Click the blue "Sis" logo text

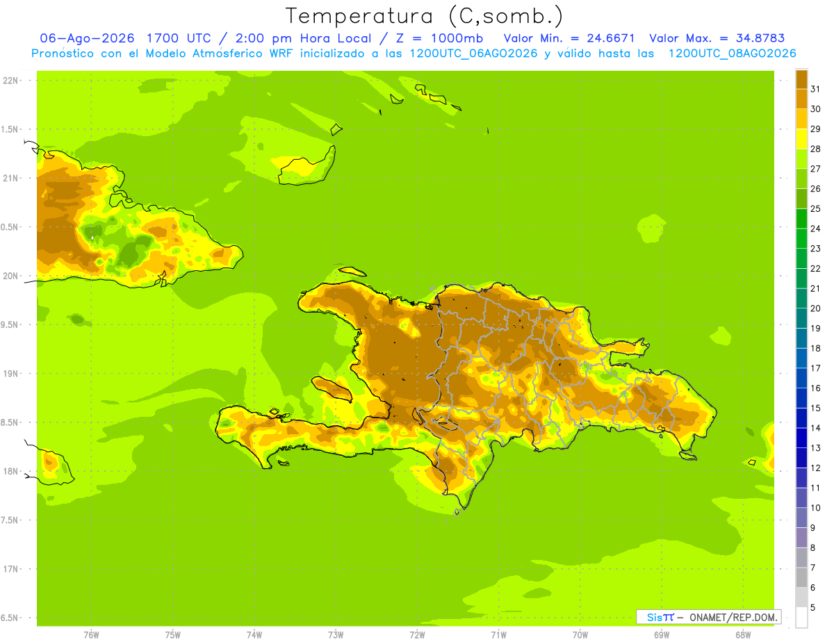[x=654, y=617]
